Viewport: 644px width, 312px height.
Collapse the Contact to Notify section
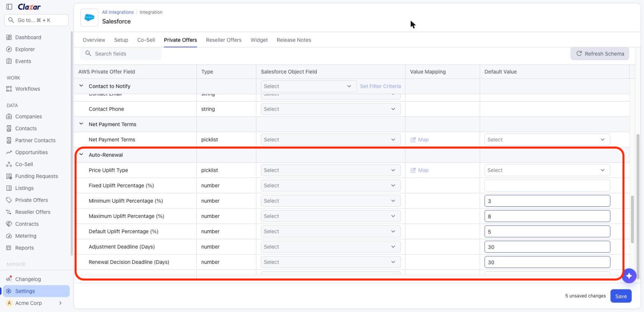81,86
